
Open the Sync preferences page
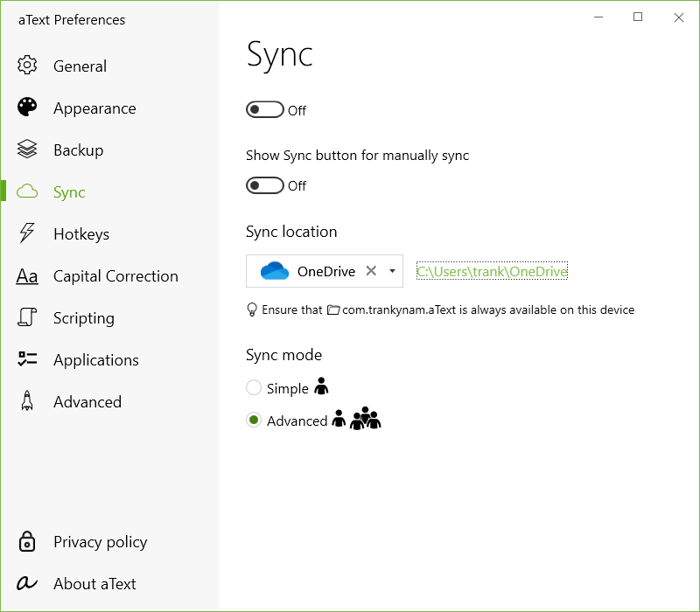coord(70,191)
